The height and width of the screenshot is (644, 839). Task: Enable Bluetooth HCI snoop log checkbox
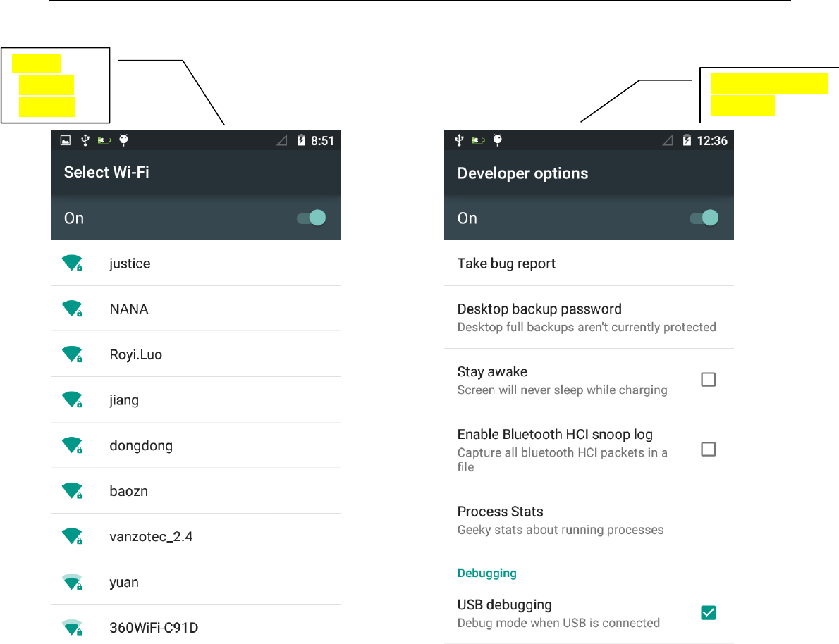click(x=708, y=449)
